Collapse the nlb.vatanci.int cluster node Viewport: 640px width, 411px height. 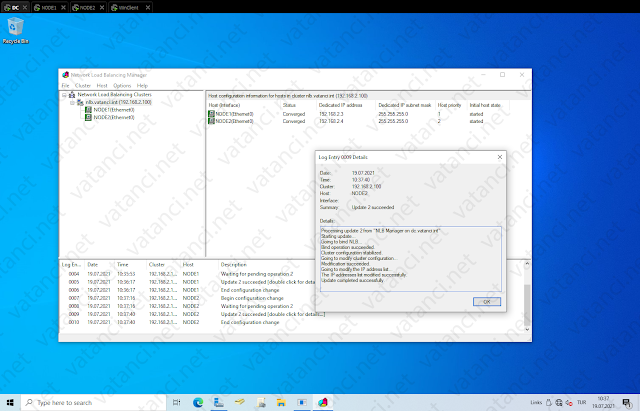72,102
